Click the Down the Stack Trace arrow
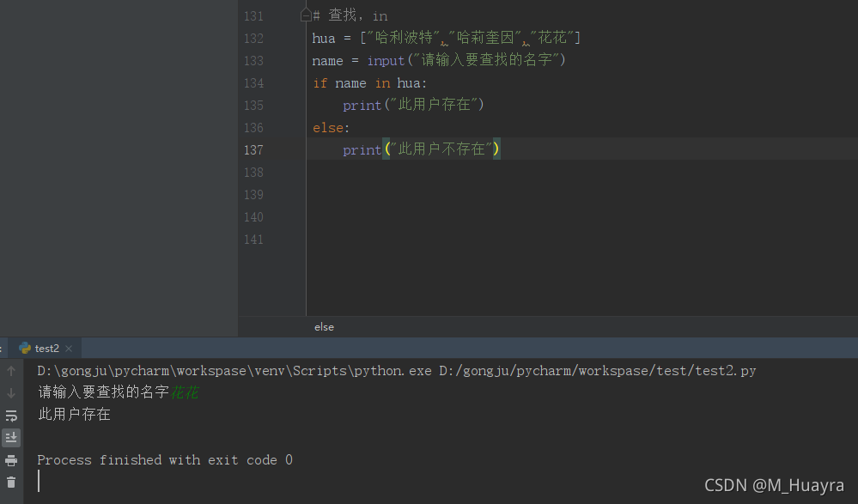The image size is (858, 504). [11, 393]
